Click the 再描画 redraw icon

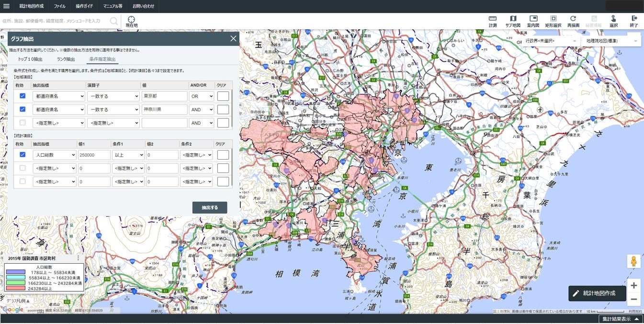573,21
